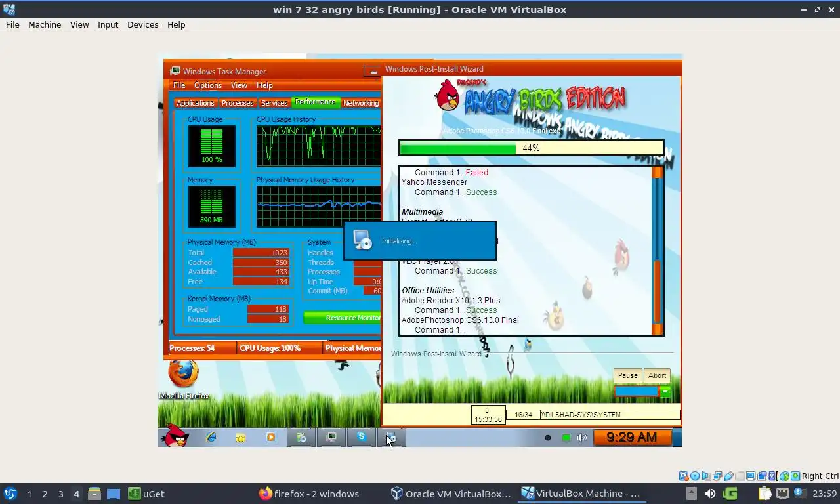Click the host network tray icon
Image resolution: width=840 pixels, height=504 pixels.
(x=783, y=493)
